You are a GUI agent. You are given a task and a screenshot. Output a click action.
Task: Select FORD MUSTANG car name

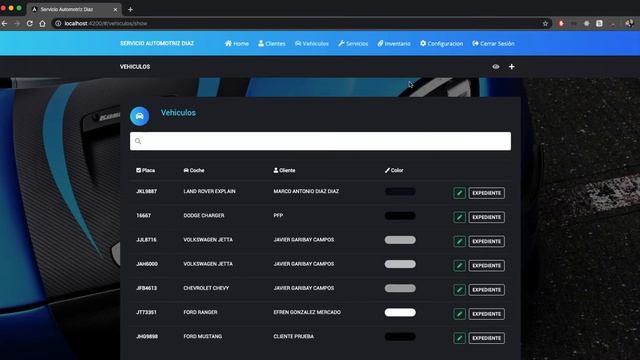click(x=203, y=336)
